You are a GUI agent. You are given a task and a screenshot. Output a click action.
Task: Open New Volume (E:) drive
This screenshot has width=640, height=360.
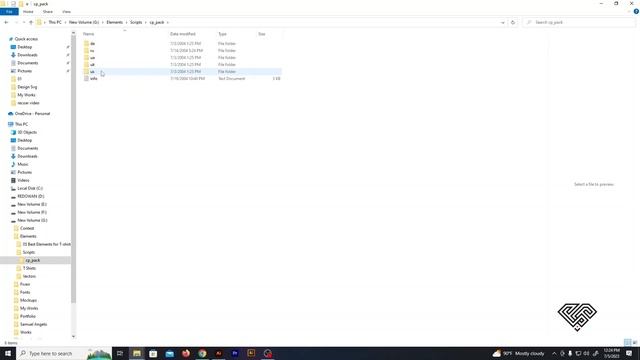[x=32, y=204]
